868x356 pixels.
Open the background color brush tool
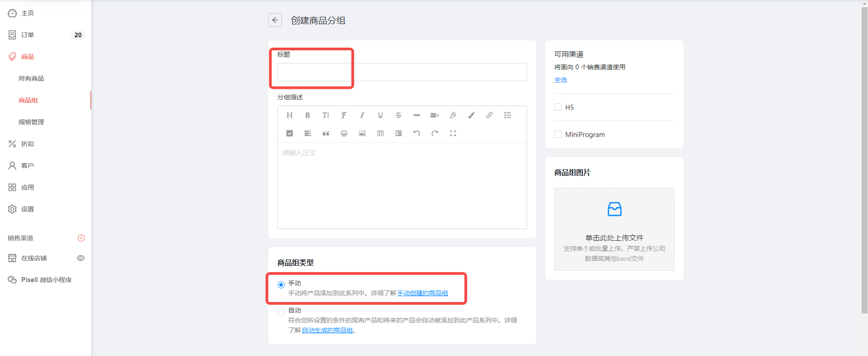471,115
